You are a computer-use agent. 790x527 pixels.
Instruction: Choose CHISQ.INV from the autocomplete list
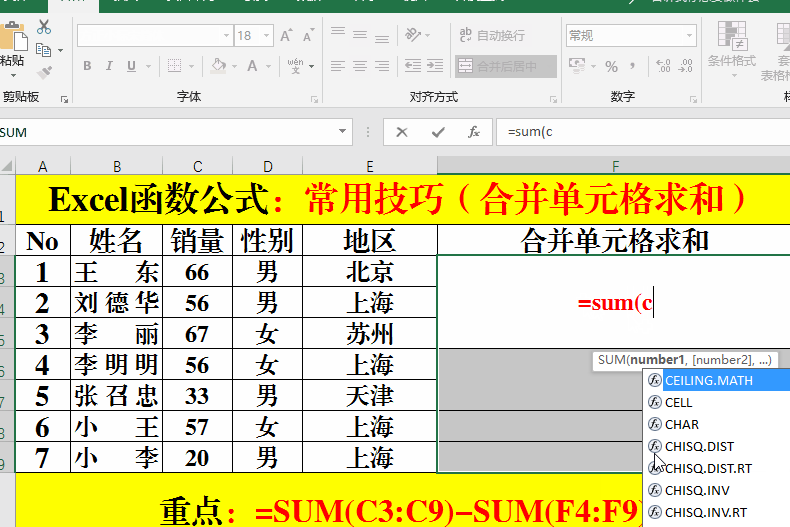click(716, 490)
